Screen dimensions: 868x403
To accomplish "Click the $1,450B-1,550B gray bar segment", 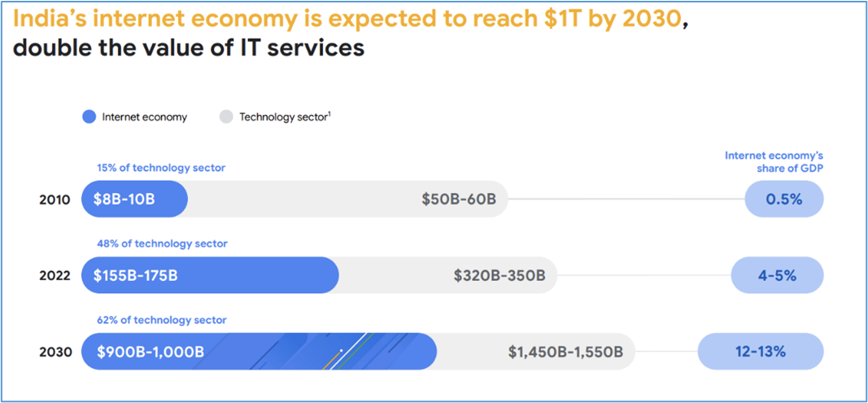I will click(x=536, y=352).
